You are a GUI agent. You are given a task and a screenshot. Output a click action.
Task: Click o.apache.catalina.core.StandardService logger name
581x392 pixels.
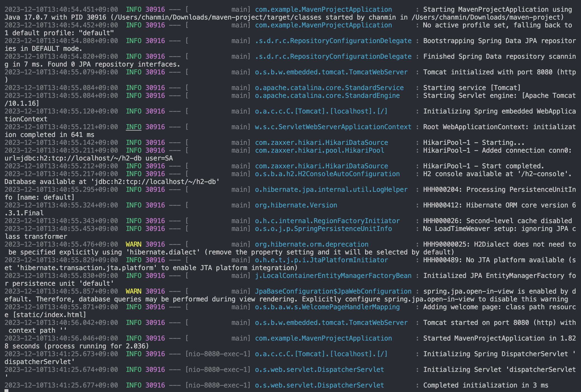(329, 88)
